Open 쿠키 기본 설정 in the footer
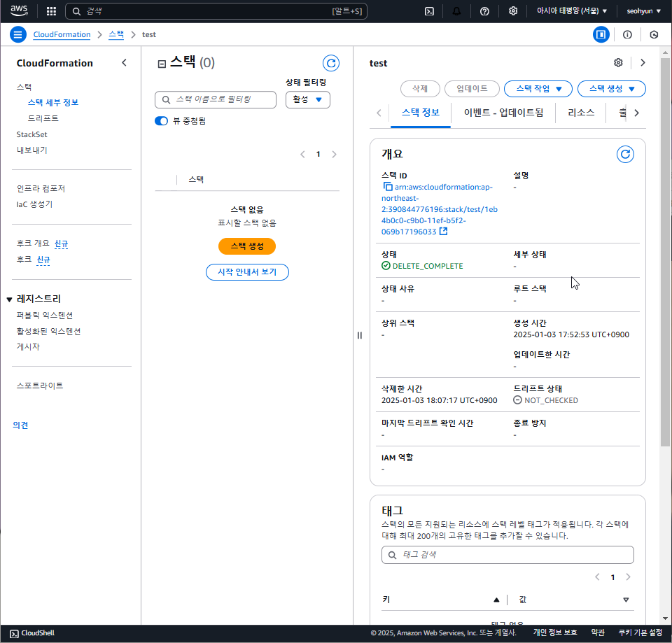Image resolution: width=672 pixels, height=643 pixels. point(640,633)
